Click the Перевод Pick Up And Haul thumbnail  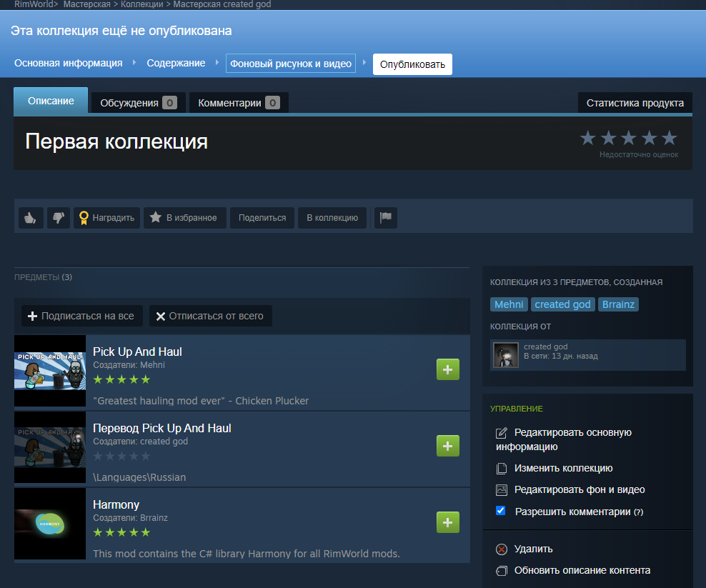coord(50,447)
